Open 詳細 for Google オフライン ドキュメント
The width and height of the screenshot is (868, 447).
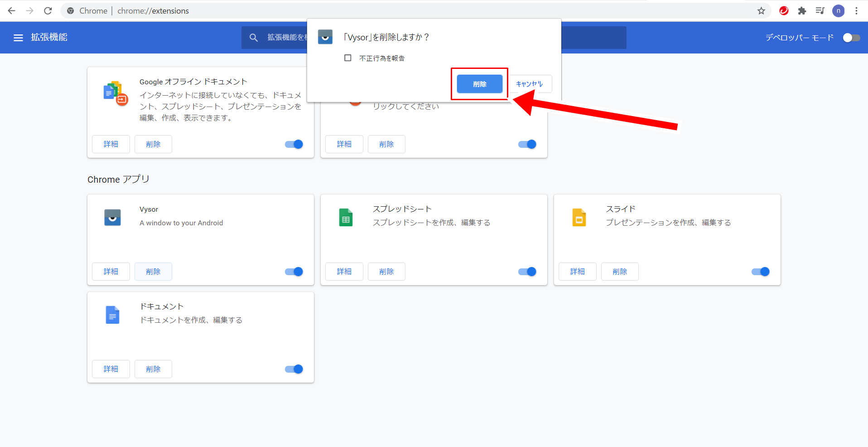point(111,144)
